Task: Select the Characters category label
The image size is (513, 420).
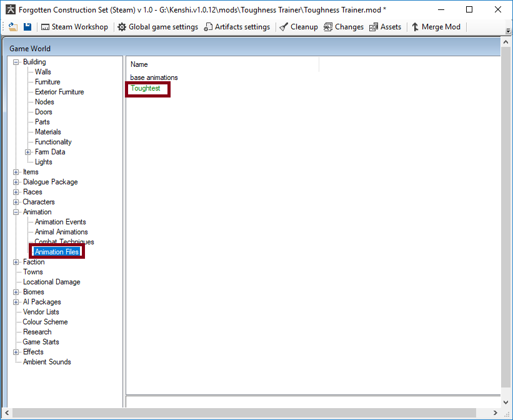Action: click(x=39, y=202)
